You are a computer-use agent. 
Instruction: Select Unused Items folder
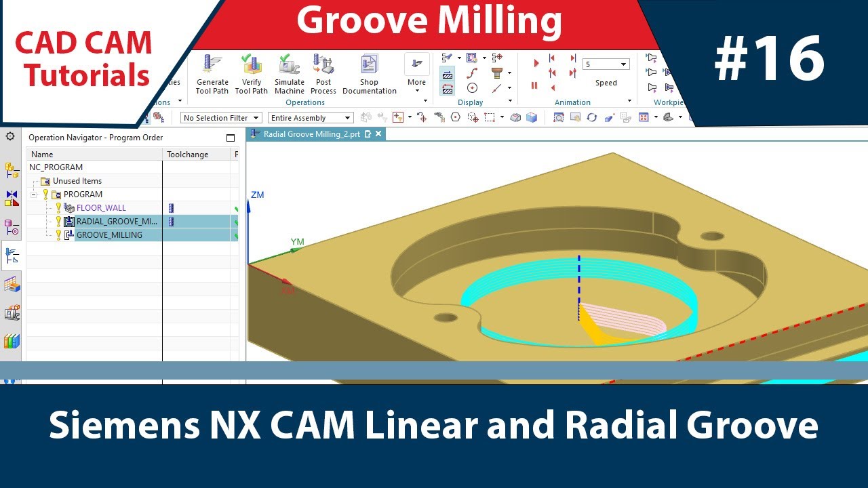click(77, 181)
